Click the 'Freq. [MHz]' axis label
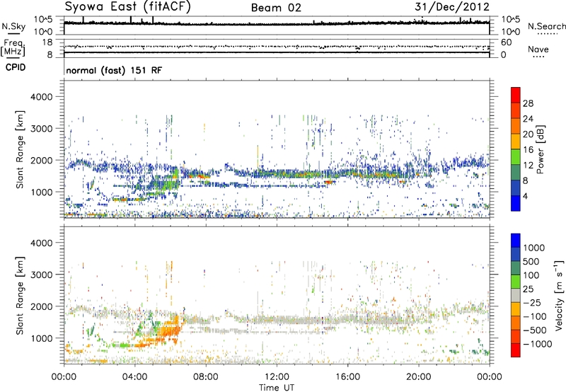The height and width of the screenshot is (392, 566). pos(13,47)
